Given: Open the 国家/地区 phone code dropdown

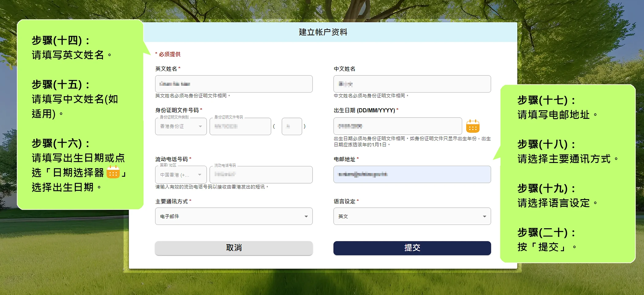Looking at the screenshot, I should pos(181,175).
